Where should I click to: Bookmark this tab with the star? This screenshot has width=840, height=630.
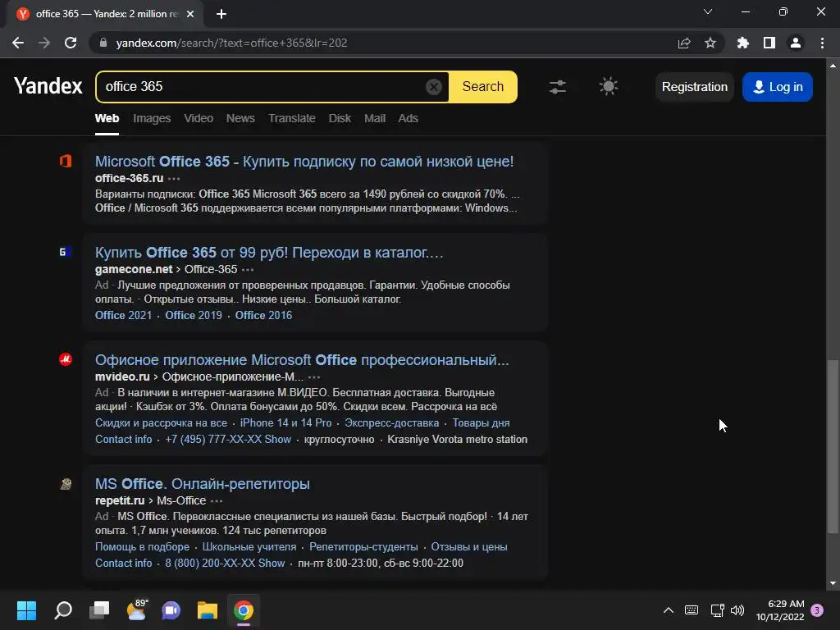[710, 43]
